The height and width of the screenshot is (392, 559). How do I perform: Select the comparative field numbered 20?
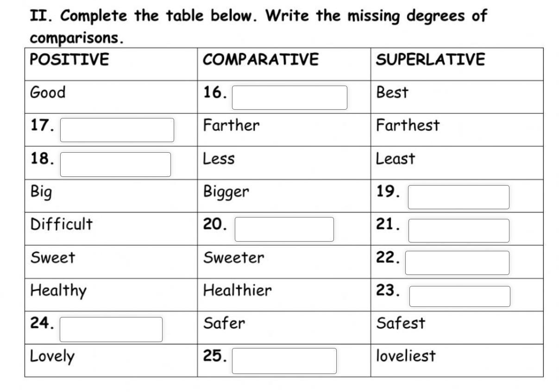(284, 230)
